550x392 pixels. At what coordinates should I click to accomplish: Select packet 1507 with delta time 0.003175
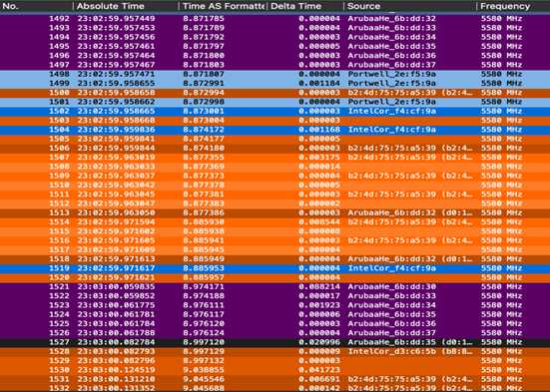pyautogui.click(x=275, y=158)
